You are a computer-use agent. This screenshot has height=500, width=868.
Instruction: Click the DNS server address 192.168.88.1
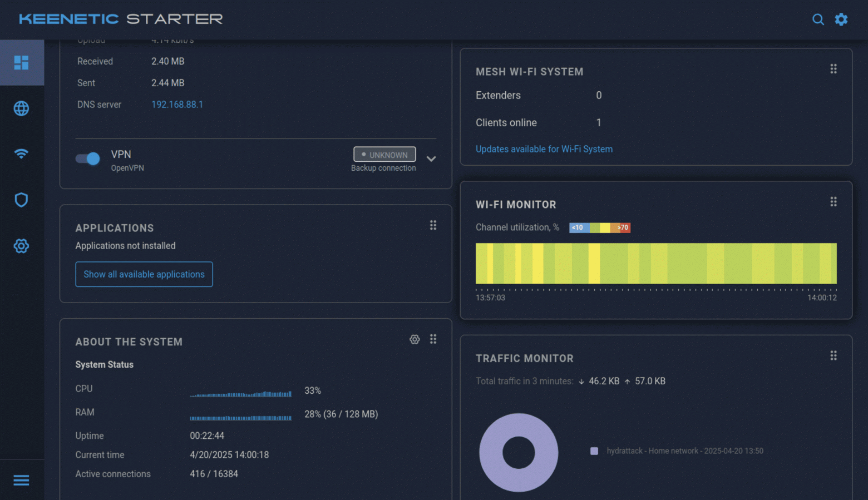point(177,105)
